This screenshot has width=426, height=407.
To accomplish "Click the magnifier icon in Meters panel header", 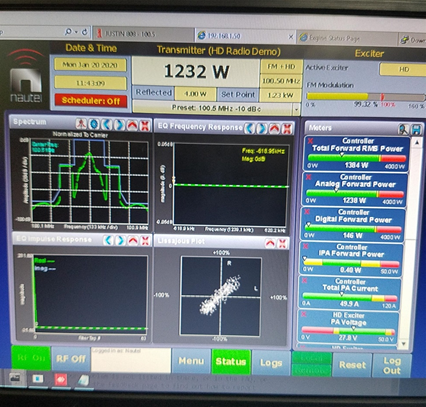I will tap(404, 129).
